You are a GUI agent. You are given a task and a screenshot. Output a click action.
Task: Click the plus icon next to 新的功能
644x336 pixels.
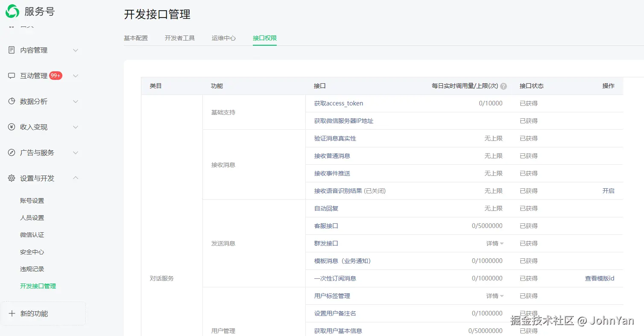click(x=12, y=313)
